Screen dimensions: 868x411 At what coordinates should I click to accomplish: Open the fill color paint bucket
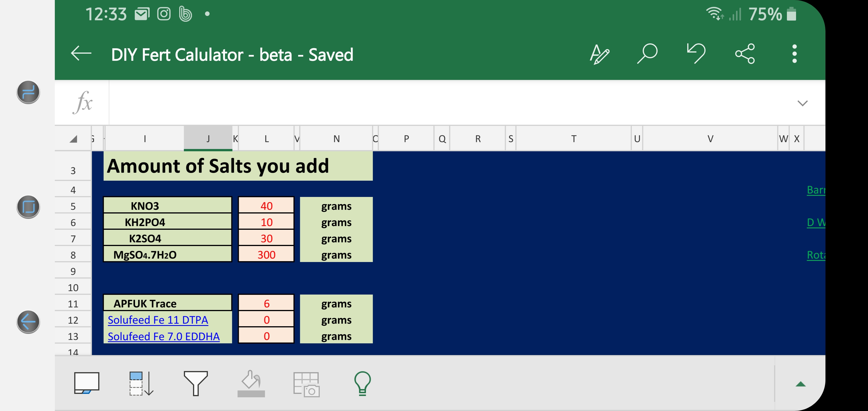[x=251, y=383]
